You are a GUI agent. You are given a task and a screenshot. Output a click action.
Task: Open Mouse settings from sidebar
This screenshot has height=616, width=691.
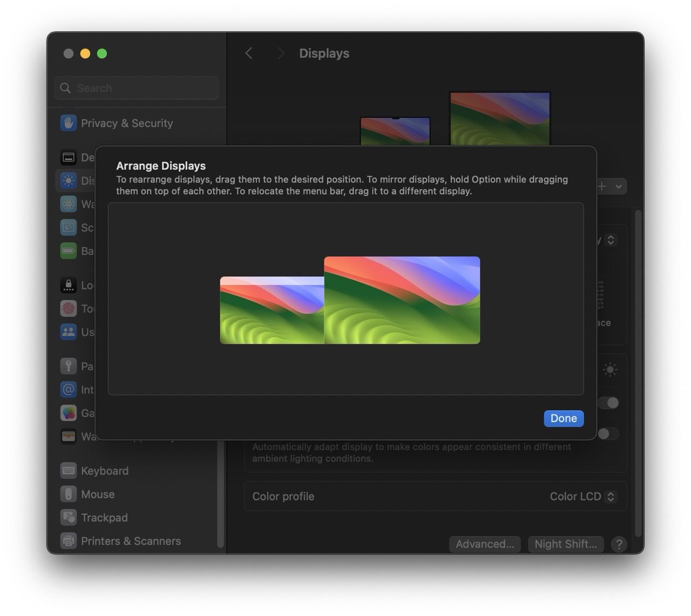coord(97,494)
